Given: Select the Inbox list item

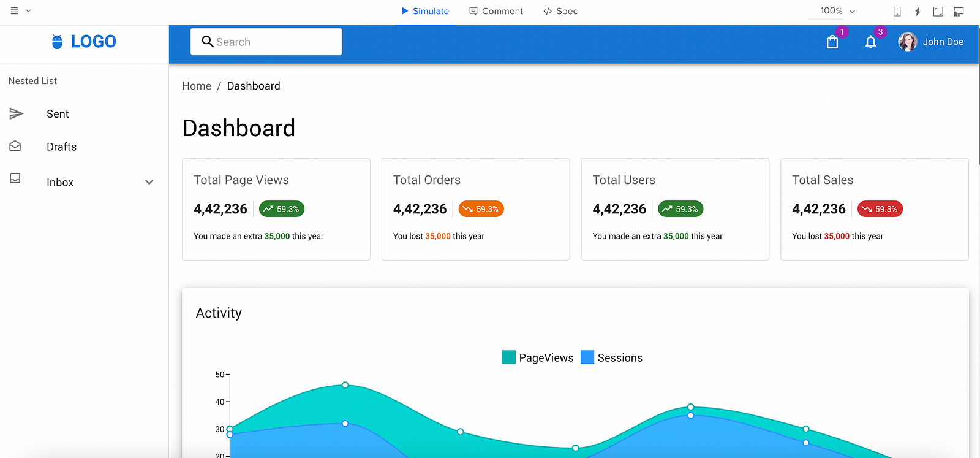Looking at the screenshot, I should click(84, 182).
